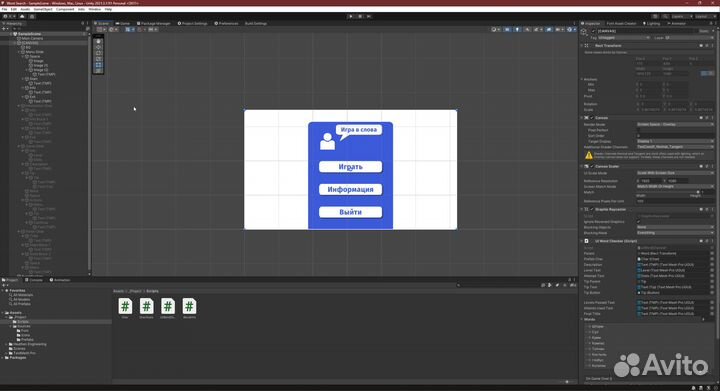The width and height of the screenshot is (720, 391).
Task: Switch to the Console tab
Action: pyautogui.click(x=34, y=280)
